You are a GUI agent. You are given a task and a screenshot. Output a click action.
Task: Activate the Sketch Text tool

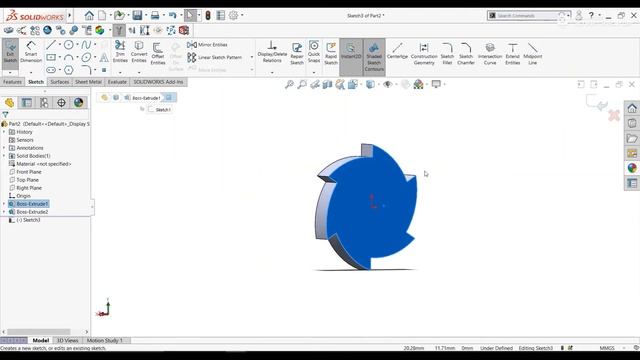(x=104, y=58)
